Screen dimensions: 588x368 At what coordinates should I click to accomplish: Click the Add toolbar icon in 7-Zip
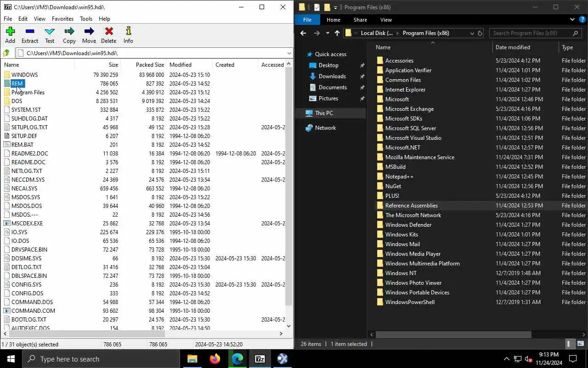pyautogui.click(x=10, y=35)
